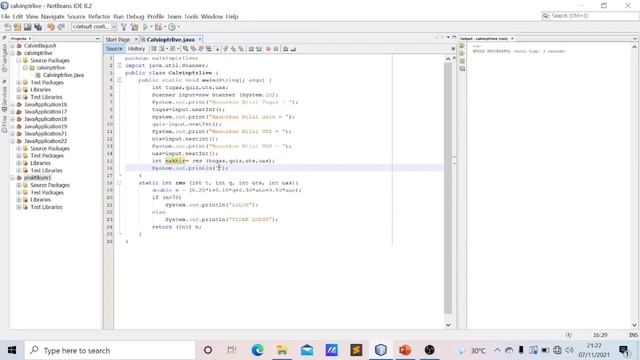
Task: Expand the CalvinBagusA project node
Action: pyautogui.click(x=12, y=46)
